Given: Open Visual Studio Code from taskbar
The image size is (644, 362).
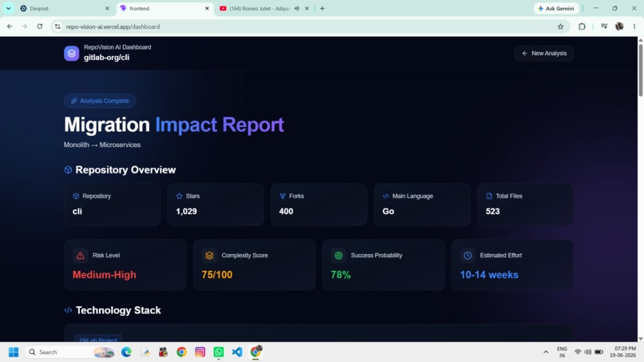Looking at the screenshot, I should tap(237, 352).
